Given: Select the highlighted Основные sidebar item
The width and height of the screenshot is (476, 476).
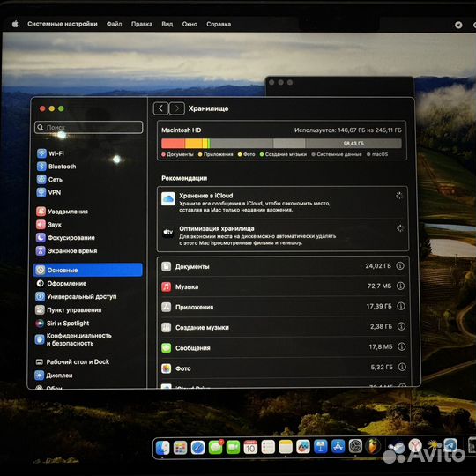Looking at the screenshot, I should pos(88,270).
